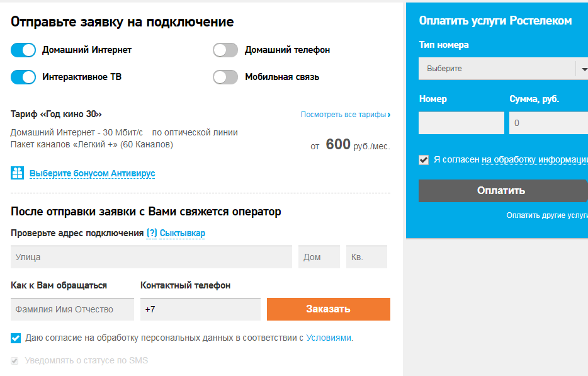The height and width of the screenshot is (376, 588).
Task: Uncheck consent for personal data processing
Action: pyautogui.click(x=16, y=338)
